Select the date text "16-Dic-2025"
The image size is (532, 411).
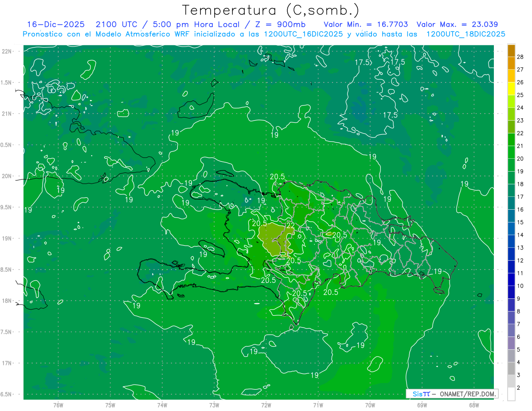tap(55, 24)
